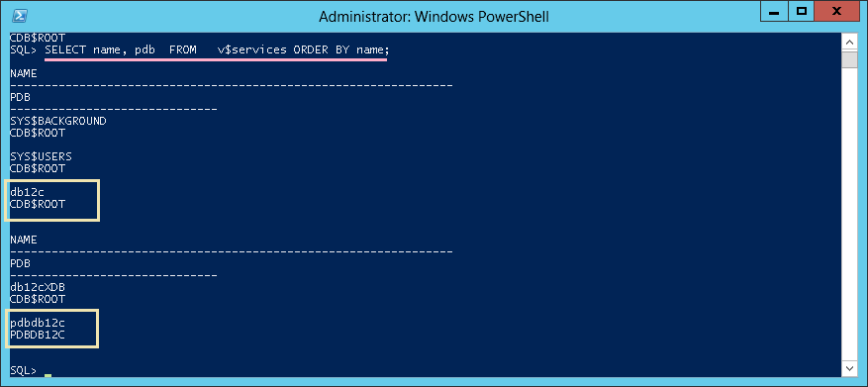
Task: Click the second PDB column header
Action: 20,263
